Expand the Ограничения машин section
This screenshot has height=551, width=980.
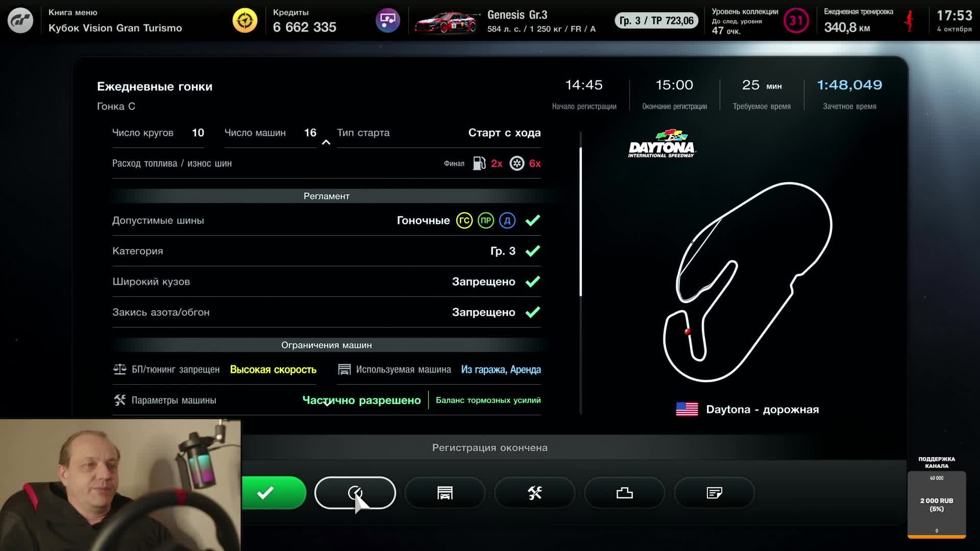pos(326,345)
